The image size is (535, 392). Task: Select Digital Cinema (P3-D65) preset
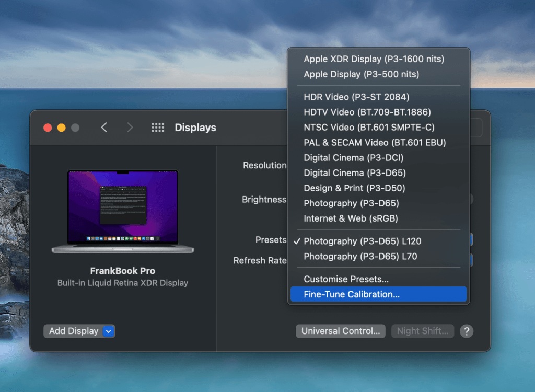point(378,173)
